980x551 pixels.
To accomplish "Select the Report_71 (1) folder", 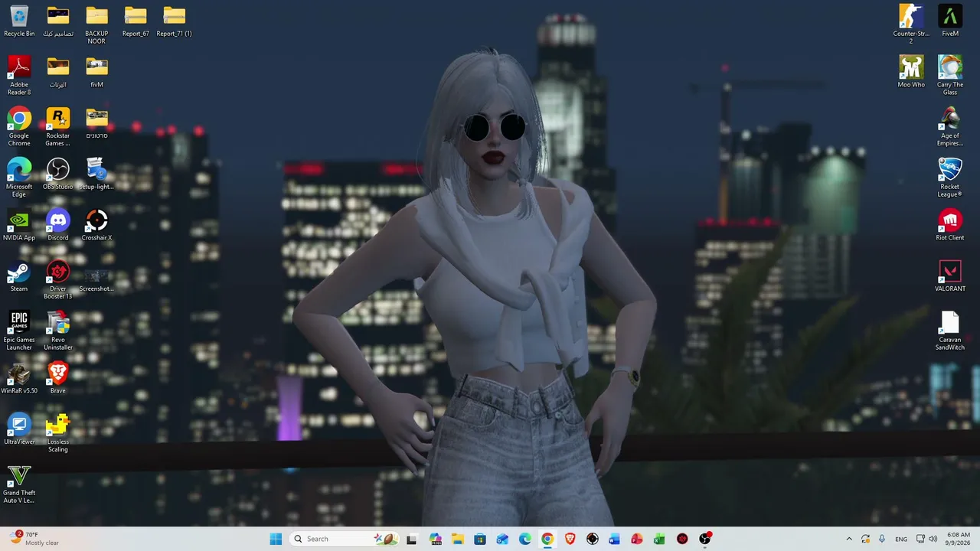I will [174, 21].
